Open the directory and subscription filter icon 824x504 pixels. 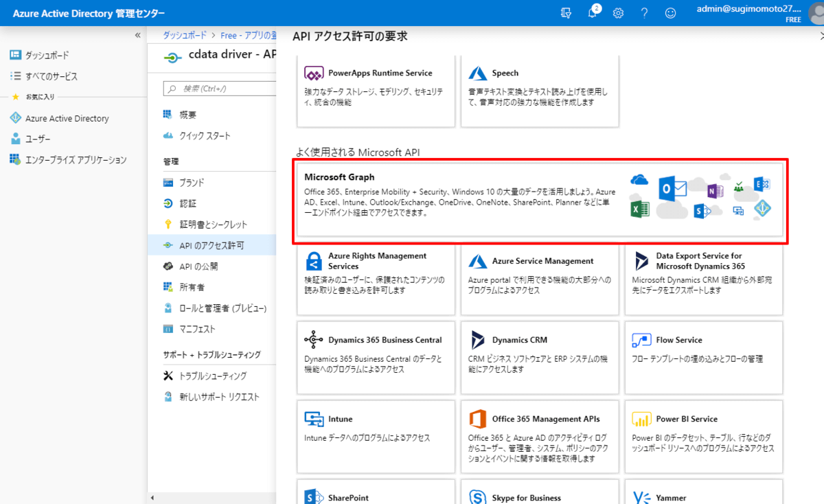(566, 13)
